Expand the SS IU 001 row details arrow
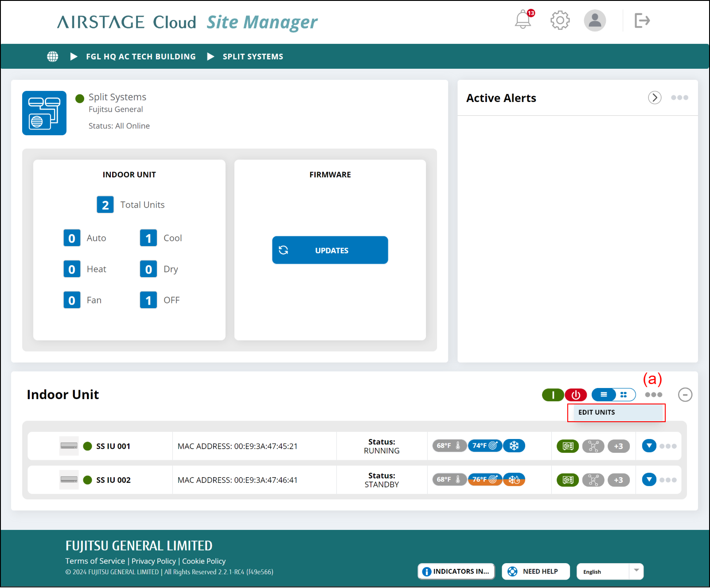 tap(649, 446)
